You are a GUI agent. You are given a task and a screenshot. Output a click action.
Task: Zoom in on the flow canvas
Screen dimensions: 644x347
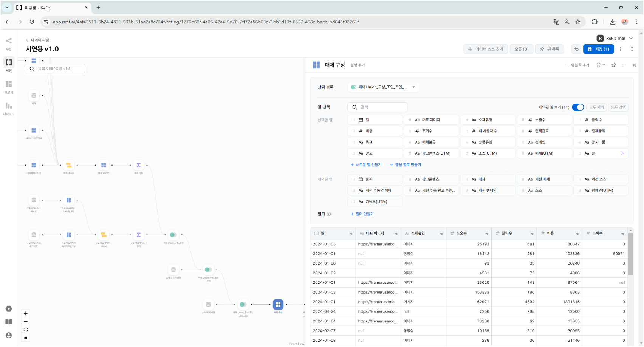[x=26, y=313]
